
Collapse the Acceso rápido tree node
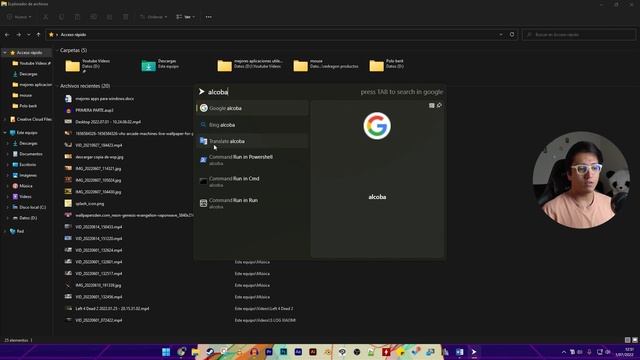(x=4, y=53)
